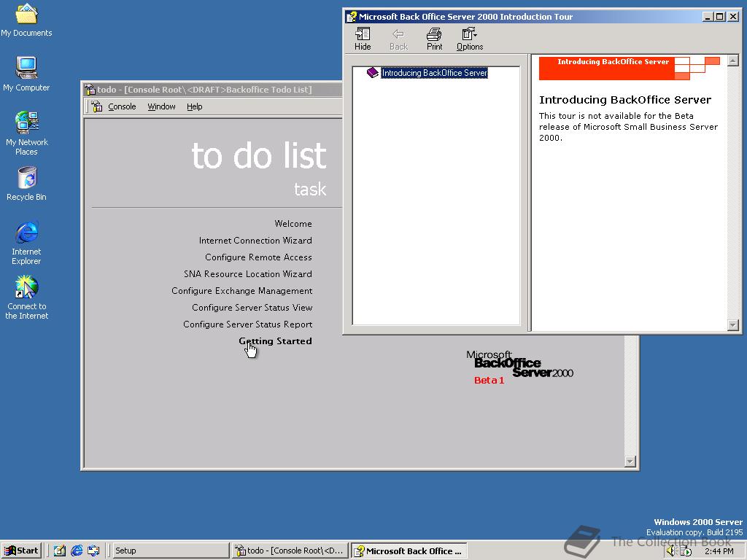Screen dimensions: 747x560
Task: Open the Internet Connection Wizard task
Action: tap(255, 241)
